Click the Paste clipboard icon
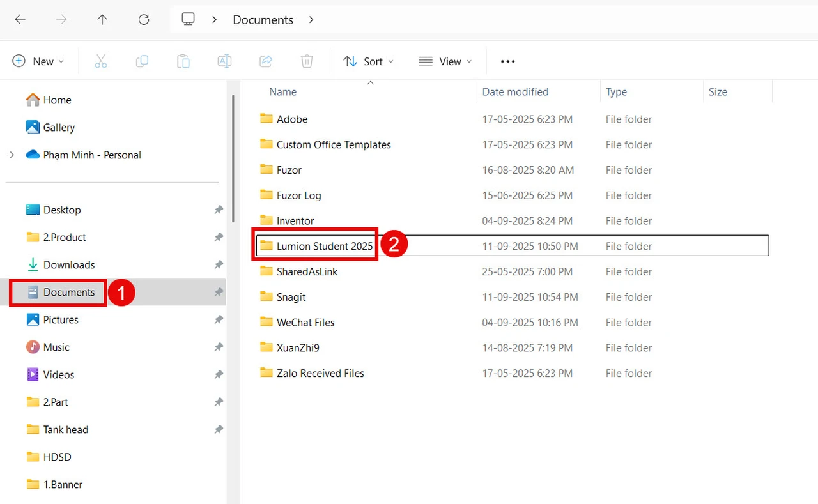Image resolution: width=818 pixels, height=504 pixels. click(x=183, y=61)
